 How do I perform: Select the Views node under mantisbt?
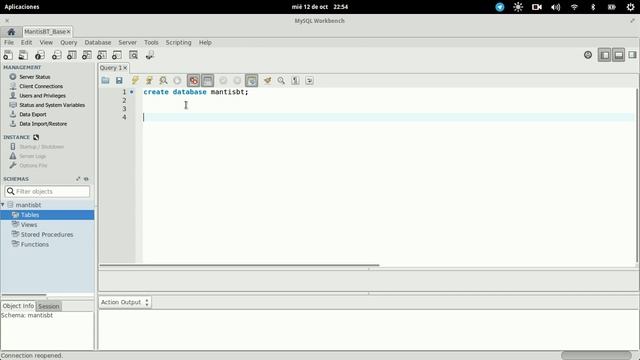pyautogui.click(x=29, y=224)
